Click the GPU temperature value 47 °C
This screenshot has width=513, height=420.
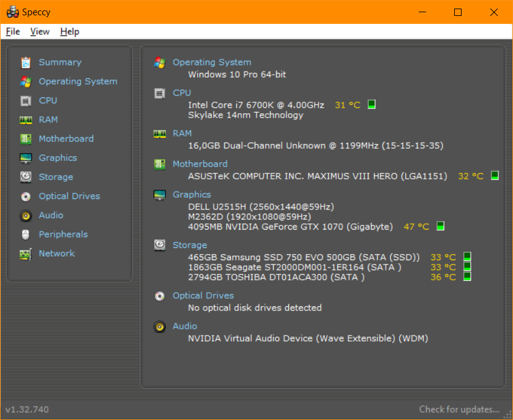coord(416,227)
